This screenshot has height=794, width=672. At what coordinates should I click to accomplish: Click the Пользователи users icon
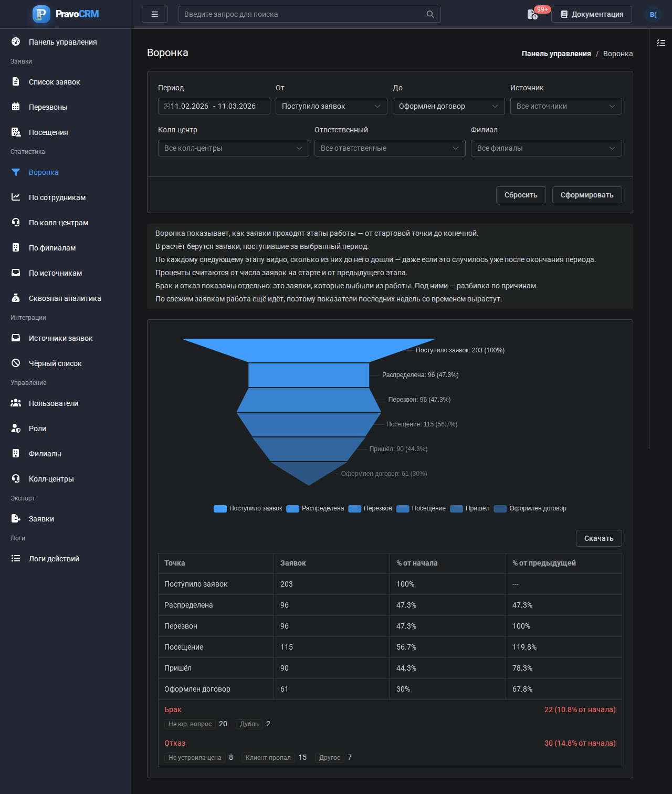16,403
